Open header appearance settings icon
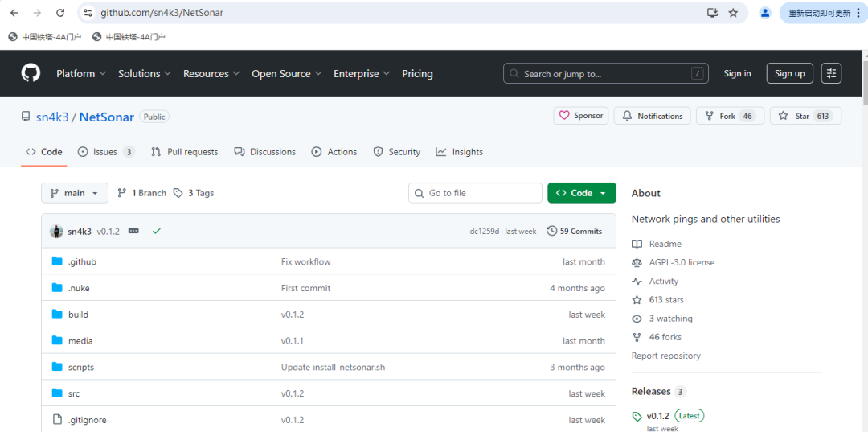The height and width of the screenshot is (432, 868). click(x=832, y=73)
